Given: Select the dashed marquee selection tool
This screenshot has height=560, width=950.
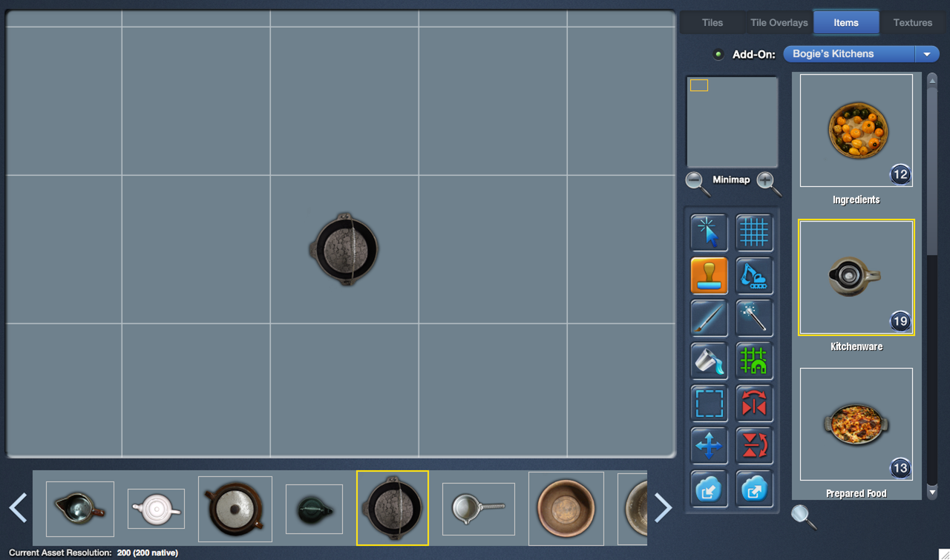Looking at the screenshot, I should coord(709,403).
